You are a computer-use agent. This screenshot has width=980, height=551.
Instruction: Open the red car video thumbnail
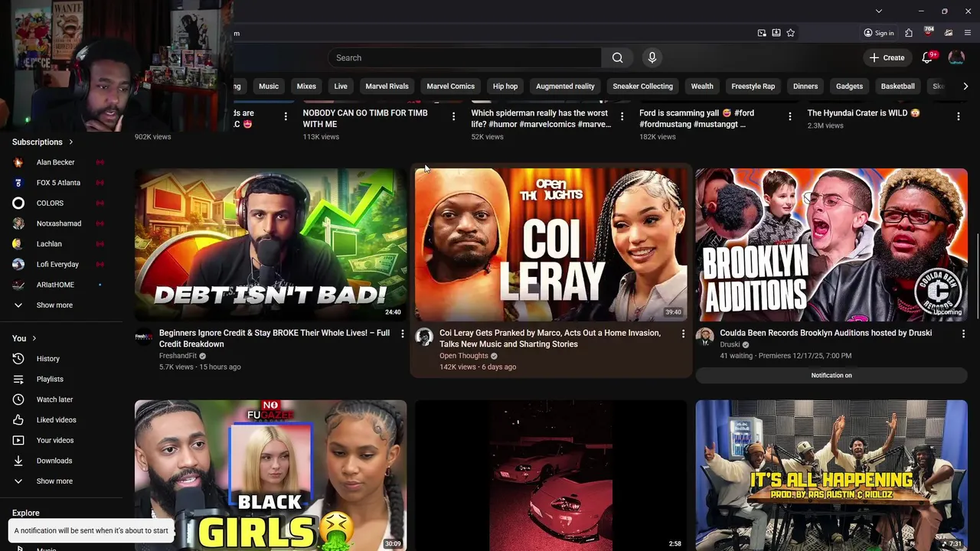point(551,475)
